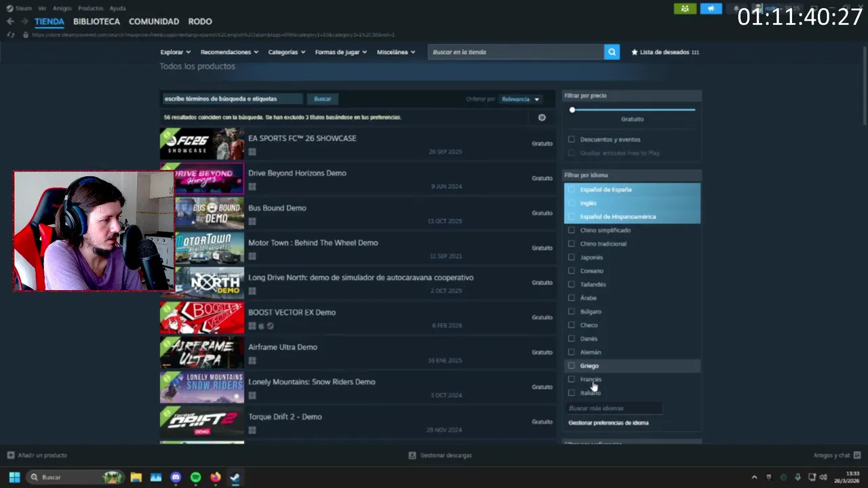The width and height of the screenshot is (868, 488).
Task: Open Torque Drift 2 - Demo result
Action: 357,422
